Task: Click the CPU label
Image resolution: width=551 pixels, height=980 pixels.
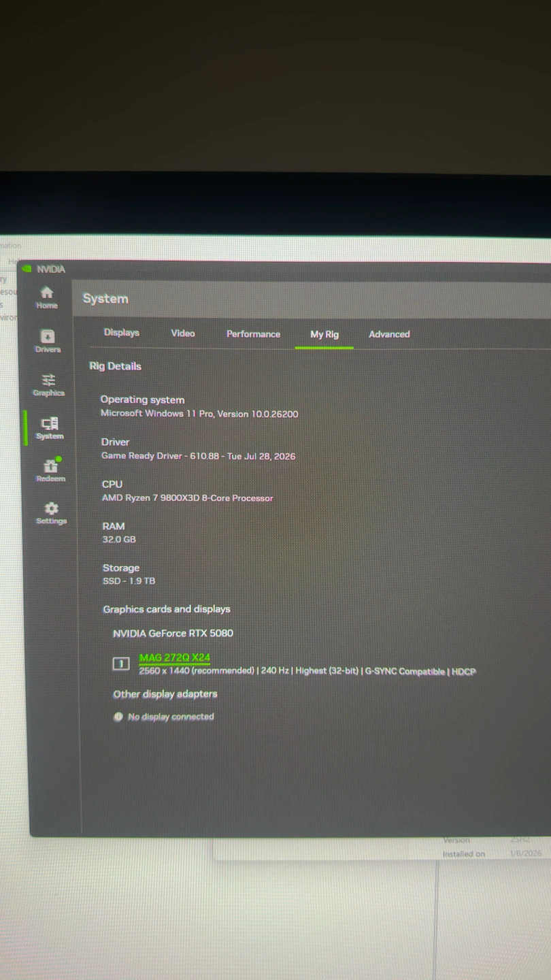Action: (x=112, y=485)
